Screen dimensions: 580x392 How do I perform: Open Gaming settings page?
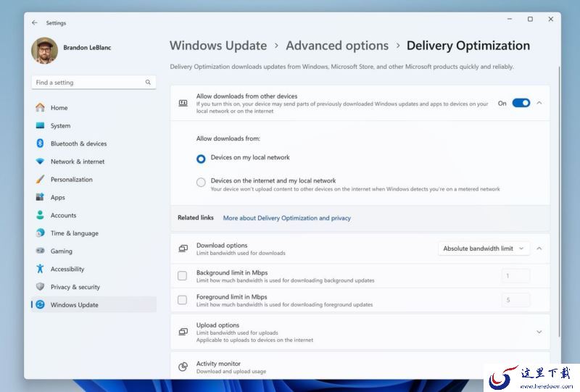[x=94, y=251]
